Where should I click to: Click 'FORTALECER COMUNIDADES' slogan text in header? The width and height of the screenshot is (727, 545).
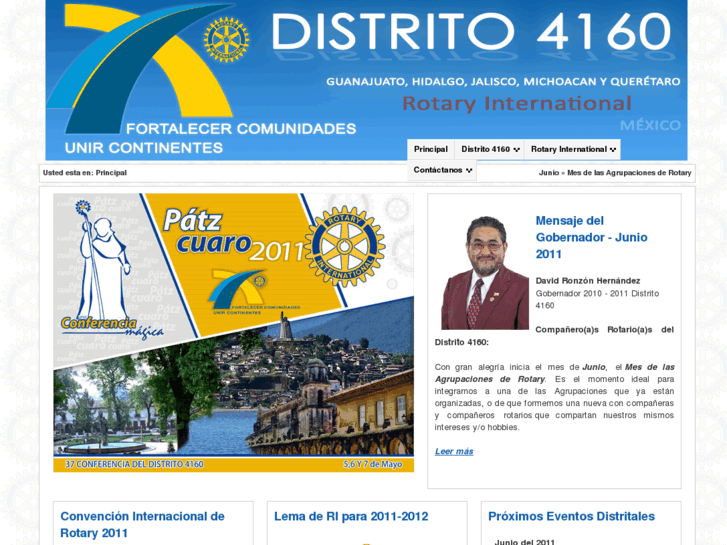pos(241,128)
